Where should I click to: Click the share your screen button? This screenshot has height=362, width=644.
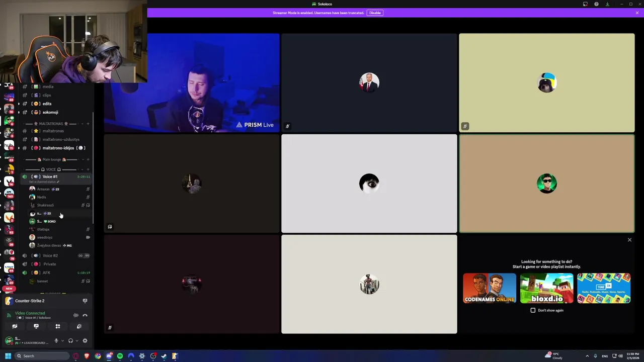pyautogui.click(x=36, y=326)
